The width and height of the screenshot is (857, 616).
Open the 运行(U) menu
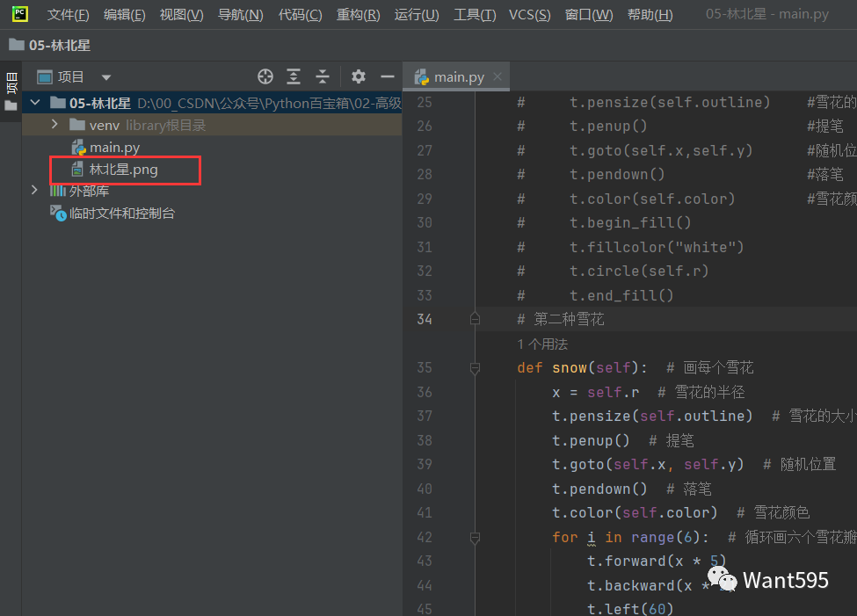coord(417,15)
